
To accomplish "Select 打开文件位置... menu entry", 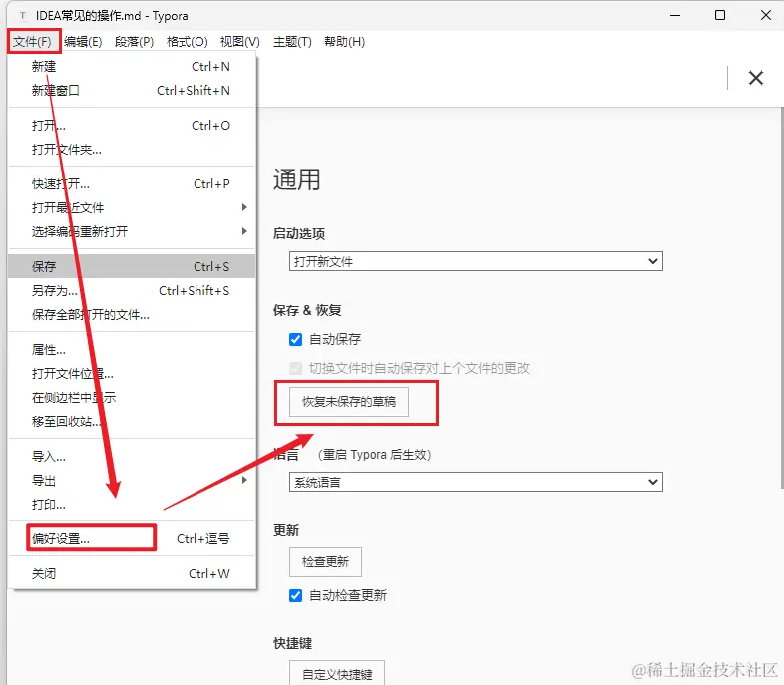I will 132,374.
